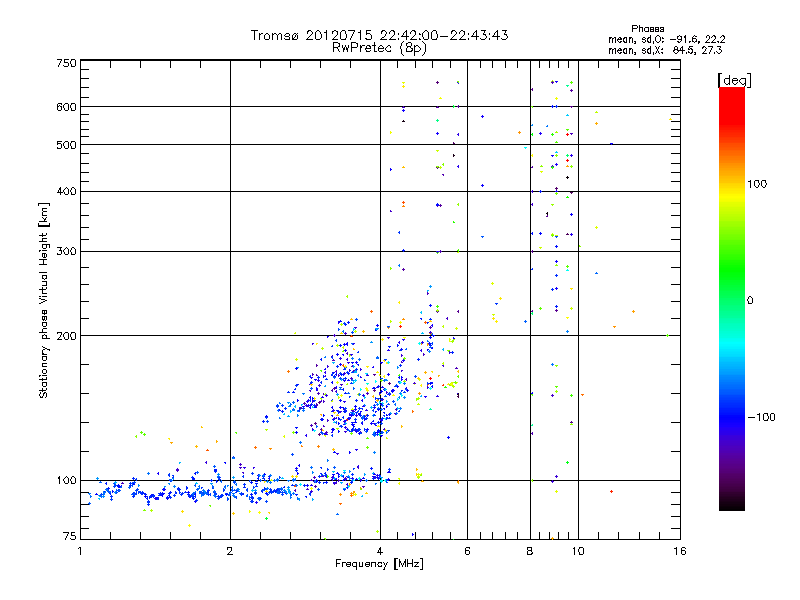Viewport: 800px width, 600px height.
Task: Click x-axis tick label '6'
Action: pos(467,551)
